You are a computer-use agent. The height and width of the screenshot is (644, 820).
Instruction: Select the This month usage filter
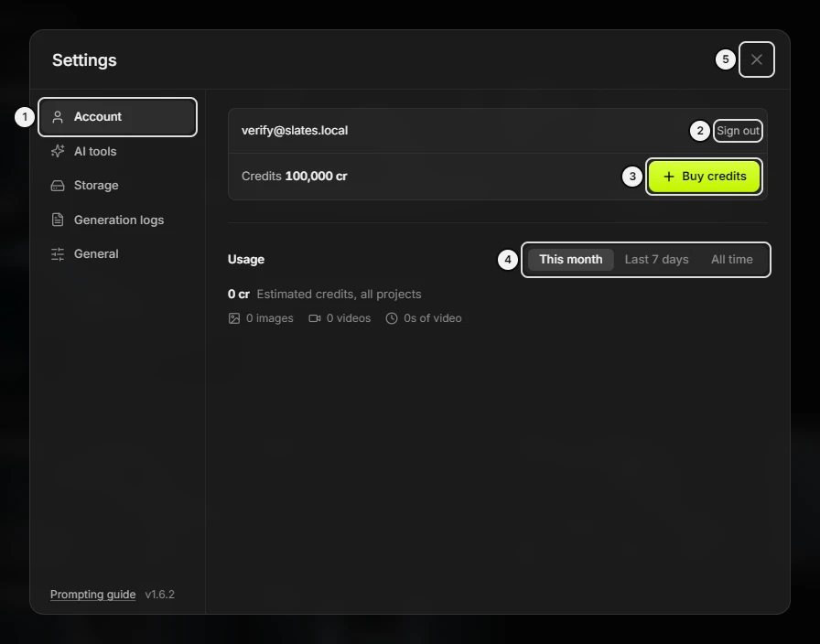tap(570, 259)
